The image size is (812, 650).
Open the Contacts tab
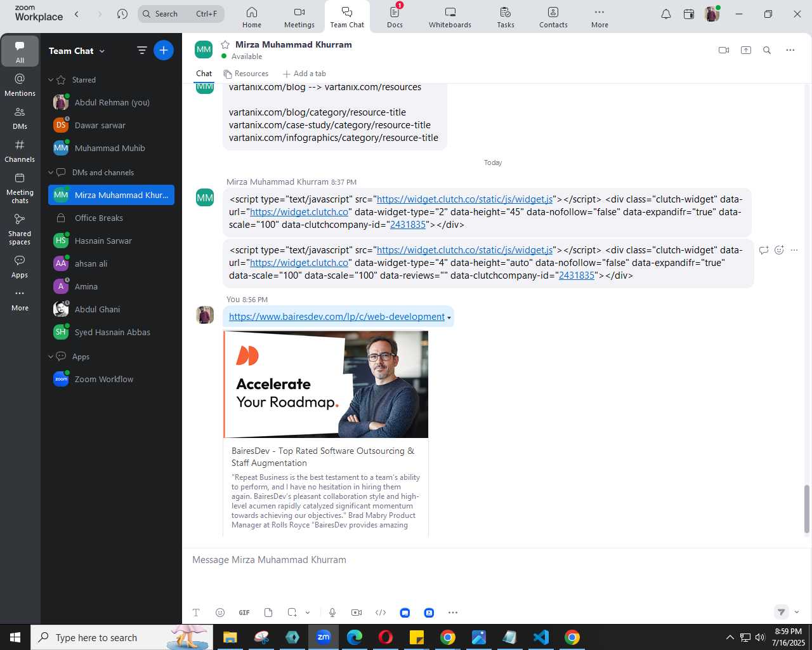(x=553, y=17)
